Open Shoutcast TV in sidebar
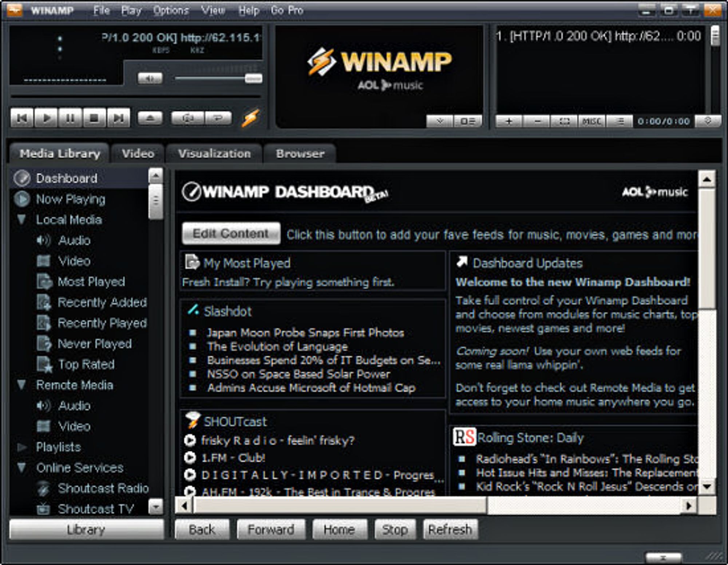Viewport: 728px width, 565px height. pos(95,509)
